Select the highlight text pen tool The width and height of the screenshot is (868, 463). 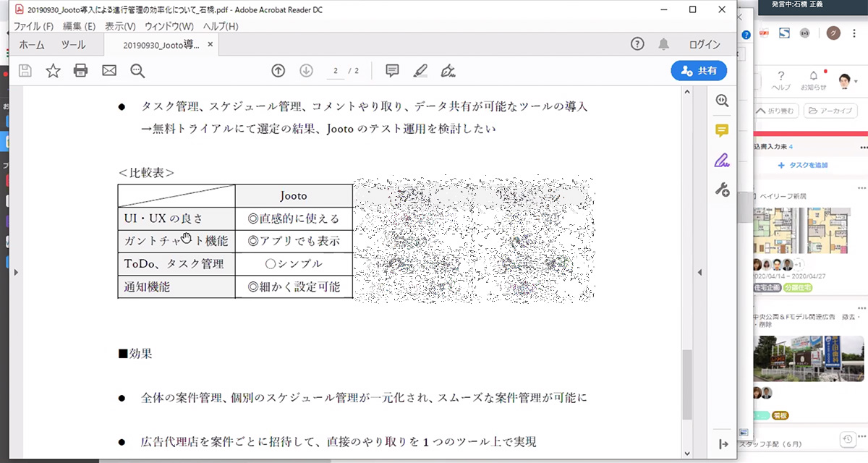tap(420, 70)
